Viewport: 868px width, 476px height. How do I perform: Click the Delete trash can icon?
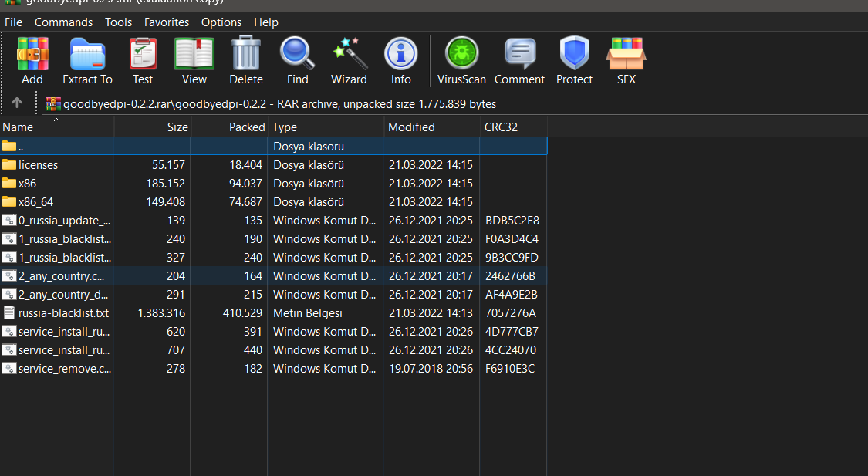[x=246, y=54]
